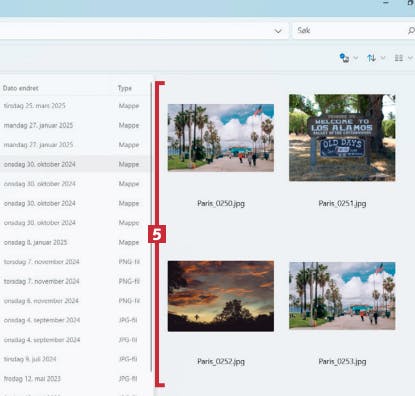This screenshot has height=396, width=415.
Task: Open the sort options icon
Action: pos(371,58)
